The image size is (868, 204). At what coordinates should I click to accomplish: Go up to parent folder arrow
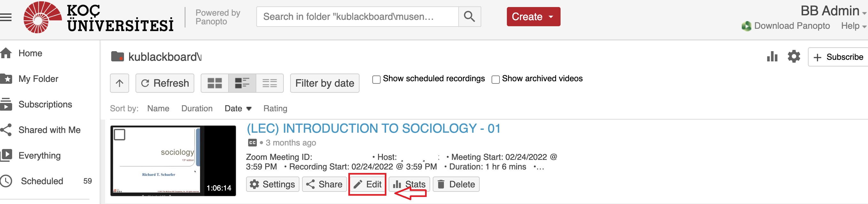click(x=119, y=83)
